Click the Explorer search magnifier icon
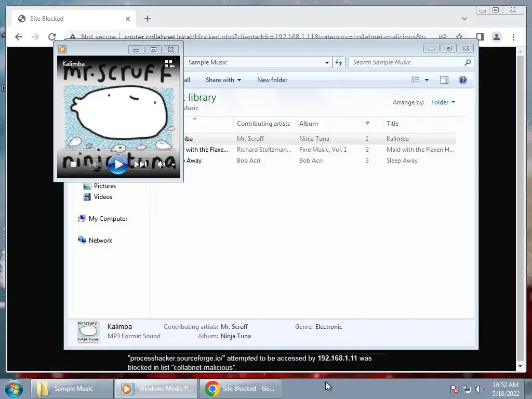This screenshot has height=399, width=532. 468,62
